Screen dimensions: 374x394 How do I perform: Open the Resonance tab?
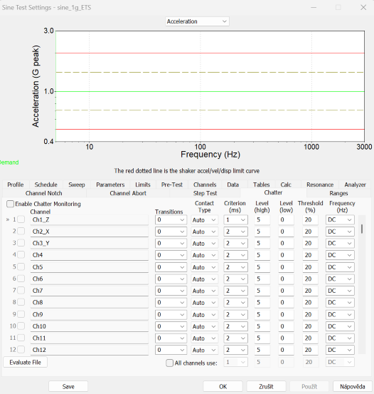point(320,185)
